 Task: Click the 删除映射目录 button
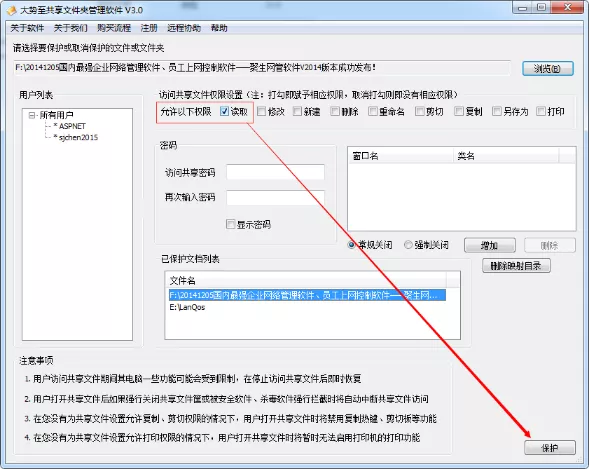pos(516,266)
